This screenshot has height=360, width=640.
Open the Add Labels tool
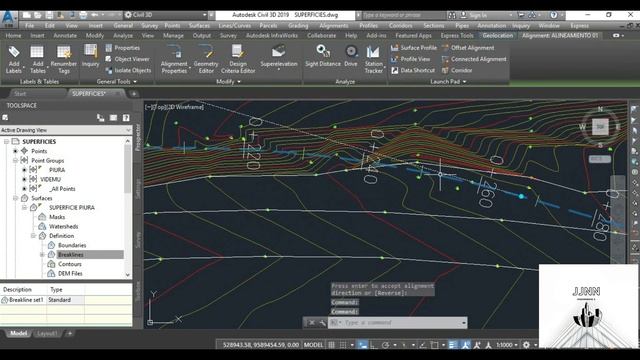[13, 59]
